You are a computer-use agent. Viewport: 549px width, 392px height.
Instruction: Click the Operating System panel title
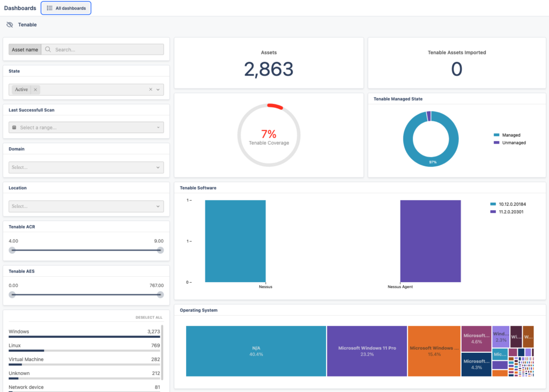[x=198, y=310]
